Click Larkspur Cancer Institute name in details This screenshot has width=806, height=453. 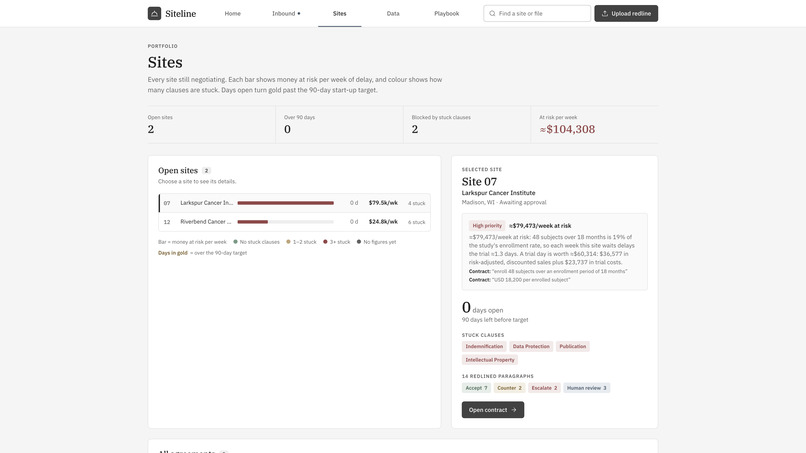pos(498,193)
